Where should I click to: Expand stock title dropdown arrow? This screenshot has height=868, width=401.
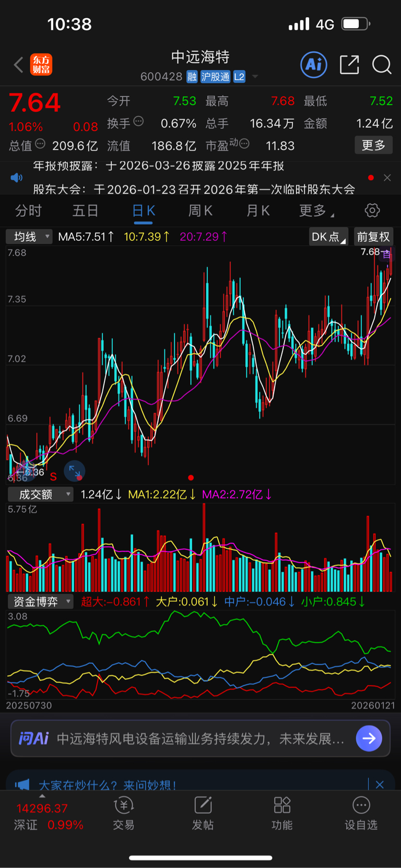(x=255, y=77)
